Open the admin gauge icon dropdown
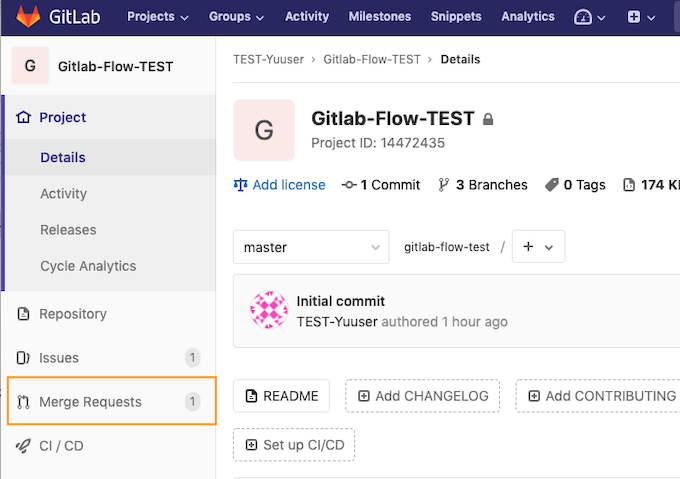The height and width of the screenshot is (479, 680). 589,17
